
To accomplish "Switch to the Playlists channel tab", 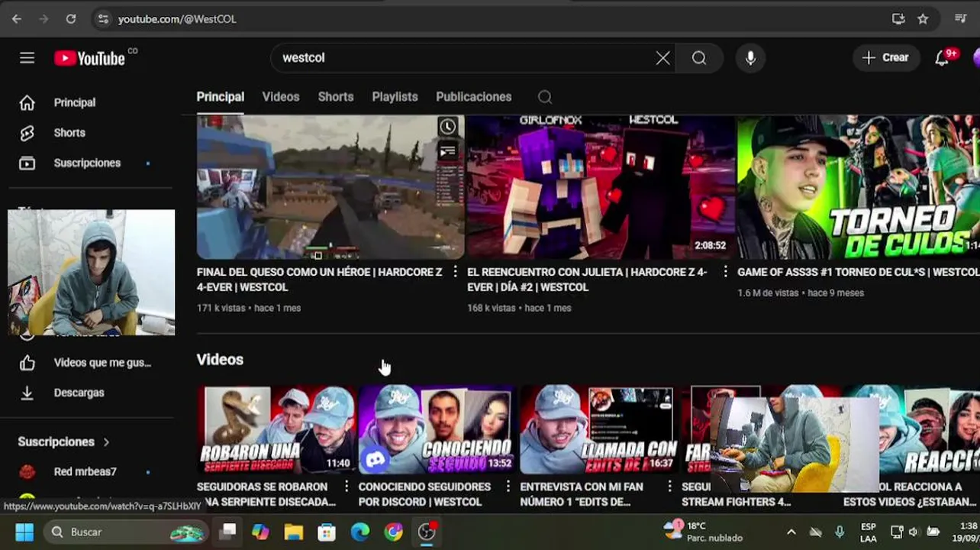I will pos(395,97).
